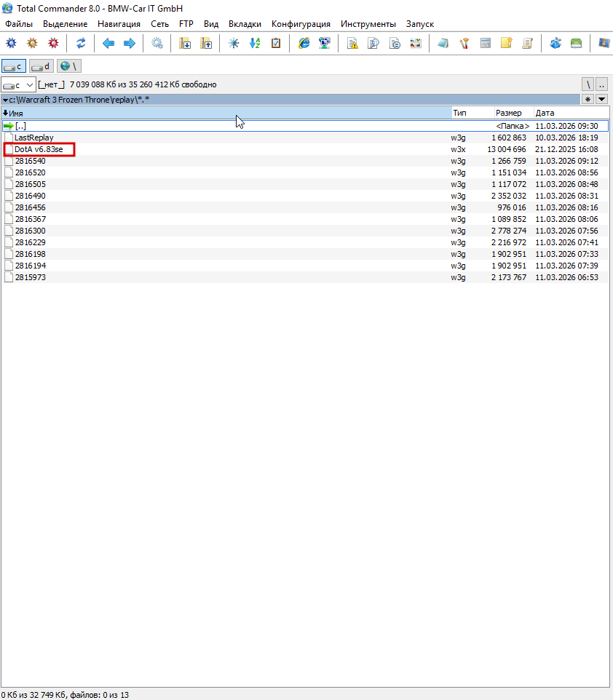Open the Сеть menu
This screenshot has height=700, width=613.
(159, 24)
